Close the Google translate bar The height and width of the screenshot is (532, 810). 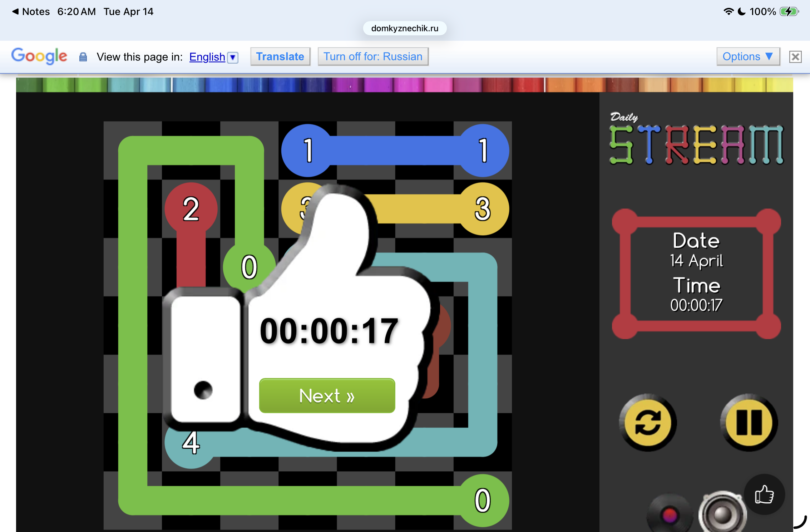click(795, 57)
